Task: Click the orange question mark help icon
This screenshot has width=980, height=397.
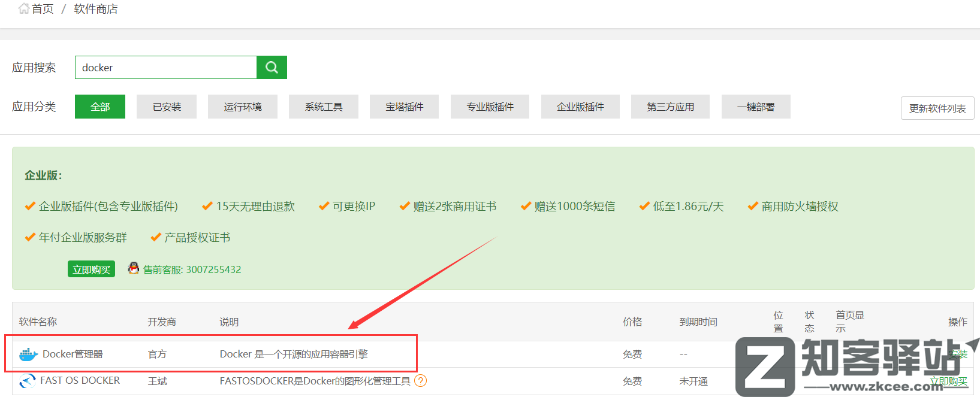Action: (x=421, y=381)
